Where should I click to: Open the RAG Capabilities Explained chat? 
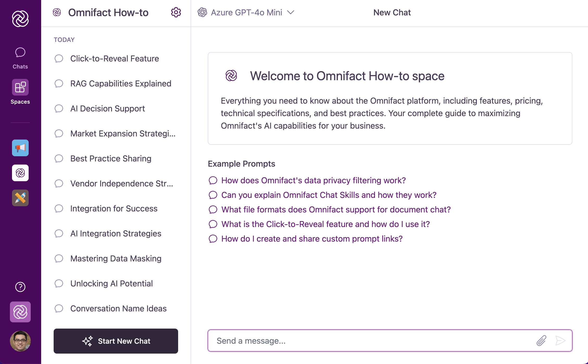pos(121,84)
